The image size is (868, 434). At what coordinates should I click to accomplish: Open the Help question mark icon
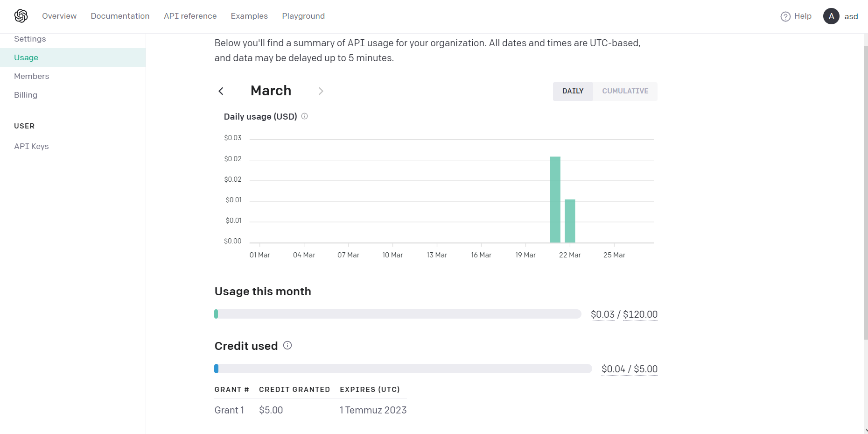click(785, 16)
